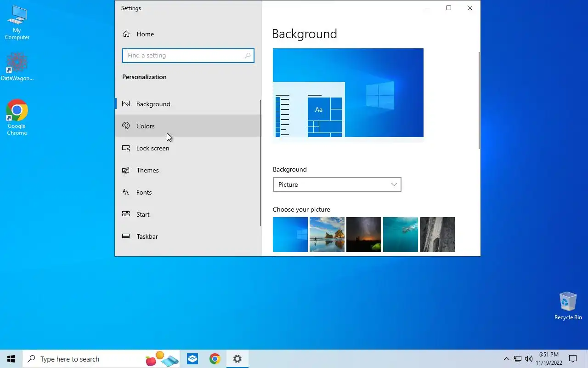Open the Start settings page
This screenshot has height=368, width=588.
click(x=187, y=214)
